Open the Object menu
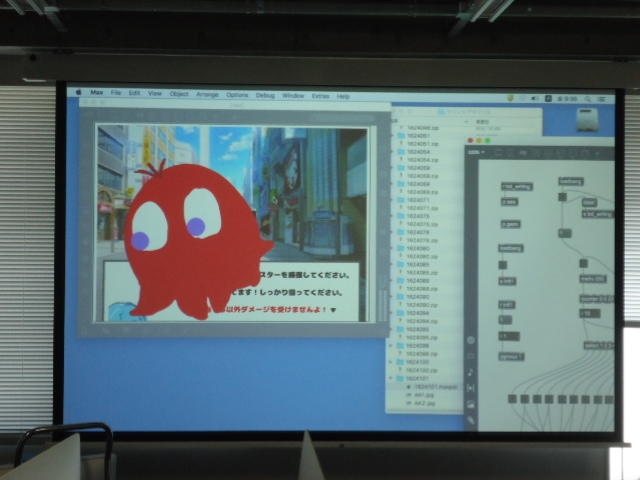Screen dimensions: 640x480 179,94
